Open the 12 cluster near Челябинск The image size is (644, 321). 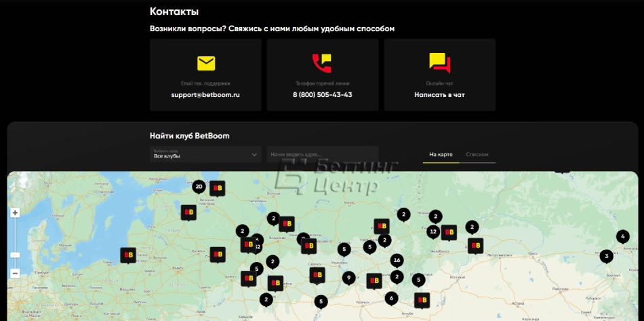pos(433,232)
